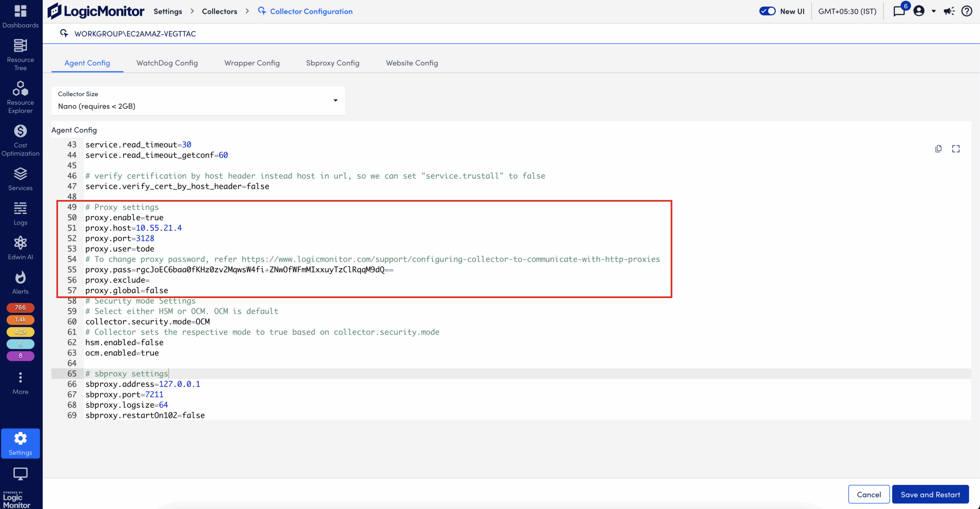Switch to WatchDog Config tab

click(x=167, y=63)
